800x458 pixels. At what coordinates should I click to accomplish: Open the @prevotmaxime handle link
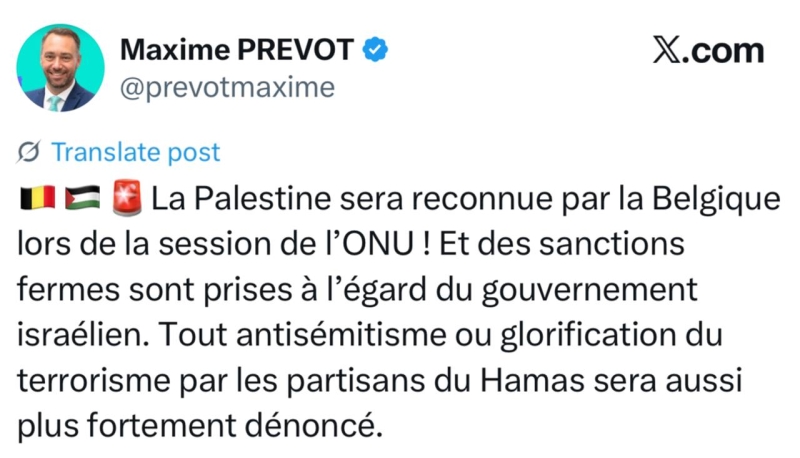[227, 88]
